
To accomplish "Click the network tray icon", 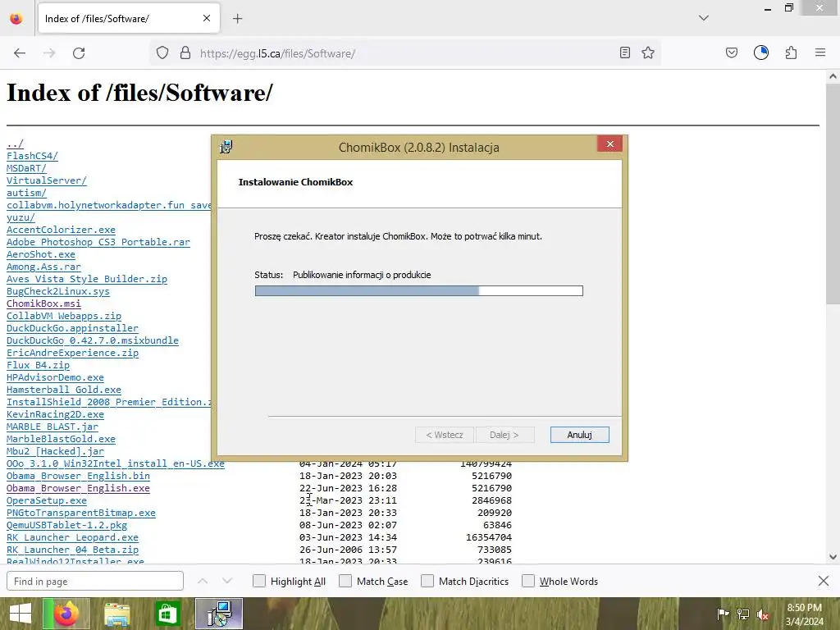I will 743,614.
